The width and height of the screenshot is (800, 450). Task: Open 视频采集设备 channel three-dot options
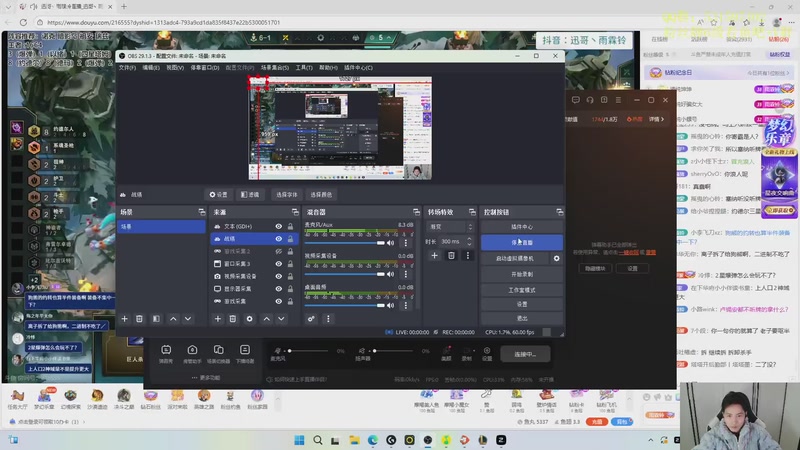tap(406, 274)
